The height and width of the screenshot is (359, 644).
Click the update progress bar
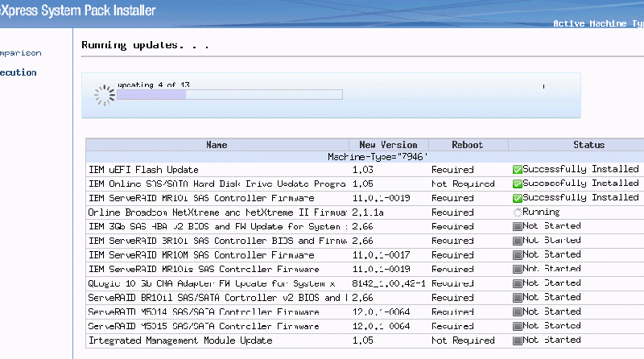tap(229, 95)
